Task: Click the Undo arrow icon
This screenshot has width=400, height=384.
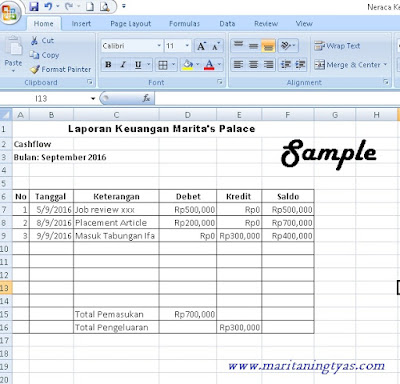Action: click(48, 6)
